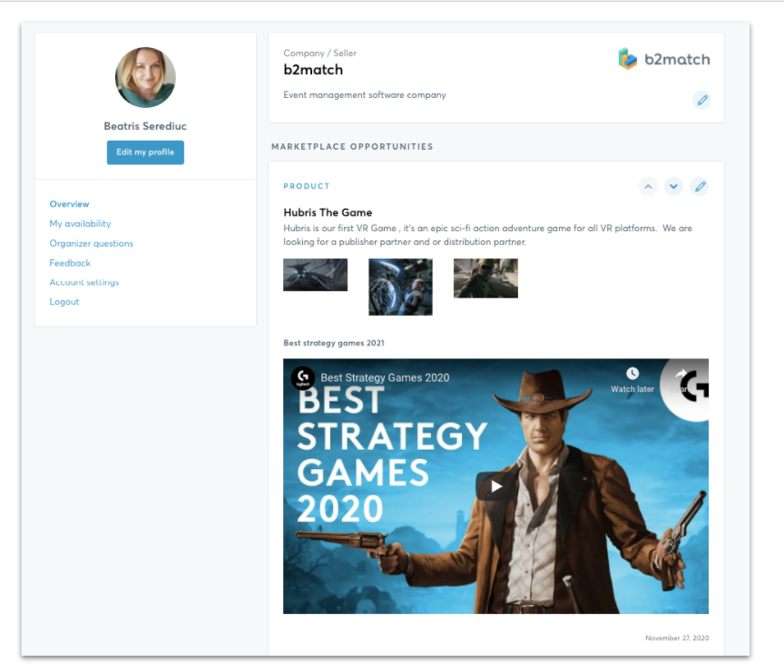Open the Overview section

(69, 204)
